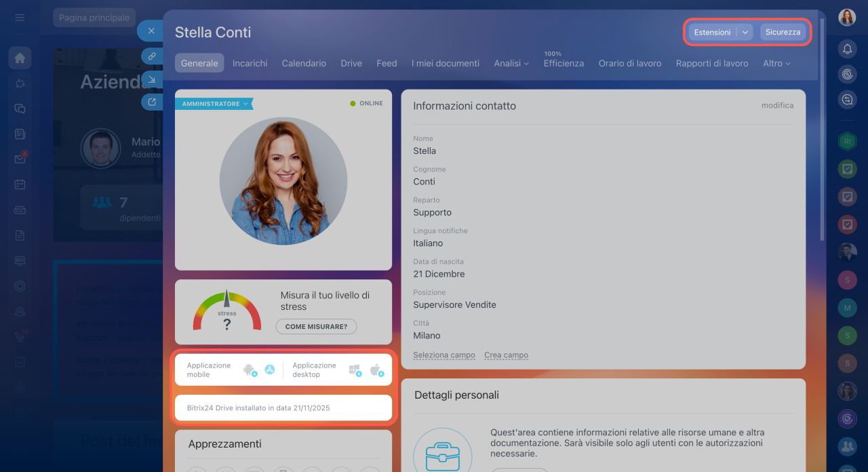The width and height of the screenshot is (868, 472).
Task: Click the Sicurezza button
Action: 783,32
